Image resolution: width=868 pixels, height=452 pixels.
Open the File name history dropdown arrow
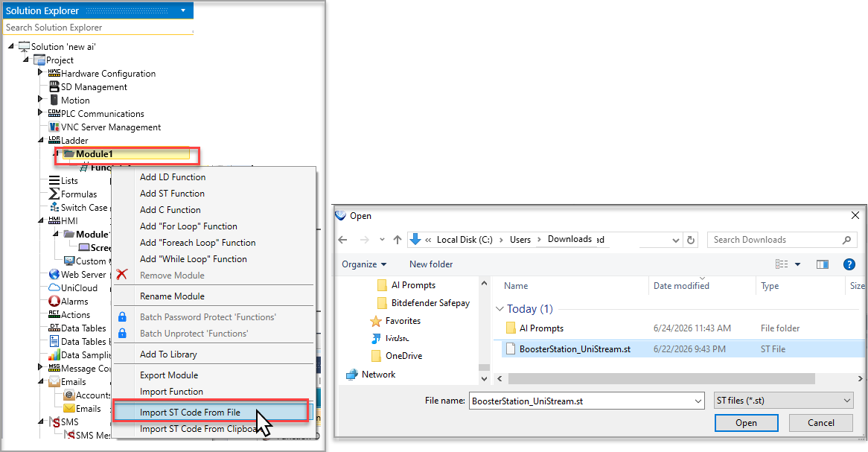(698, 401)
